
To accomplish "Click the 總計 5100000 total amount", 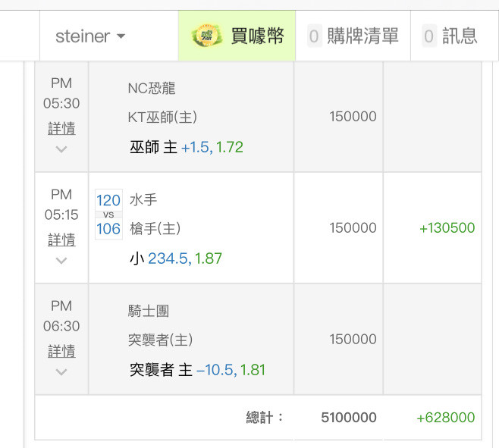I will 349,418.
